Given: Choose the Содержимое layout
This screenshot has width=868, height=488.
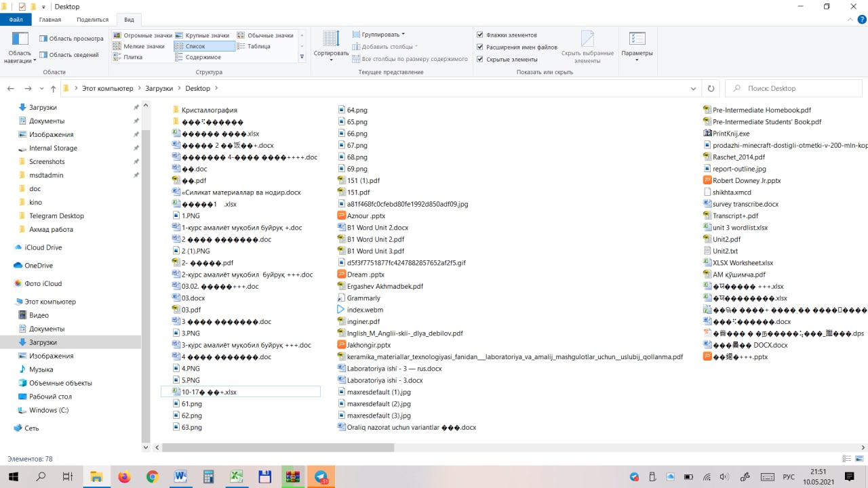Looking at the screenshot, I should 198,57.
